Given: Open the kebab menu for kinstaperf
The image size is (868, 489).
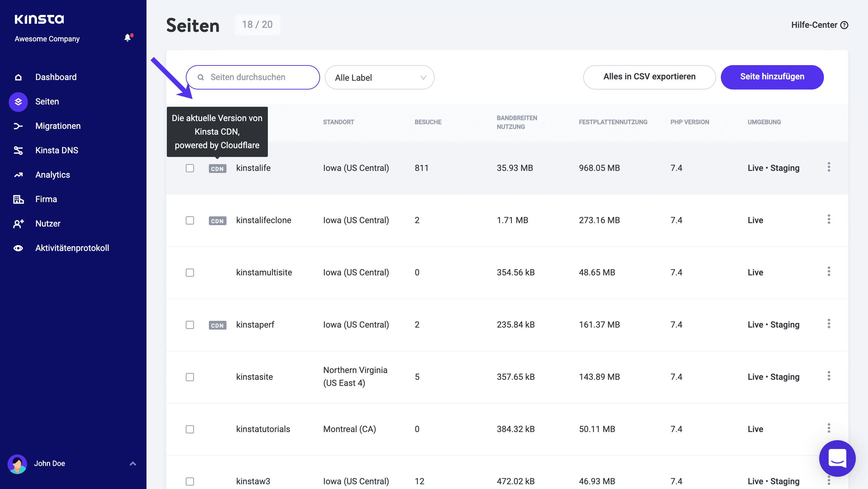Looking at the screenshot, I should pos(829,324).
